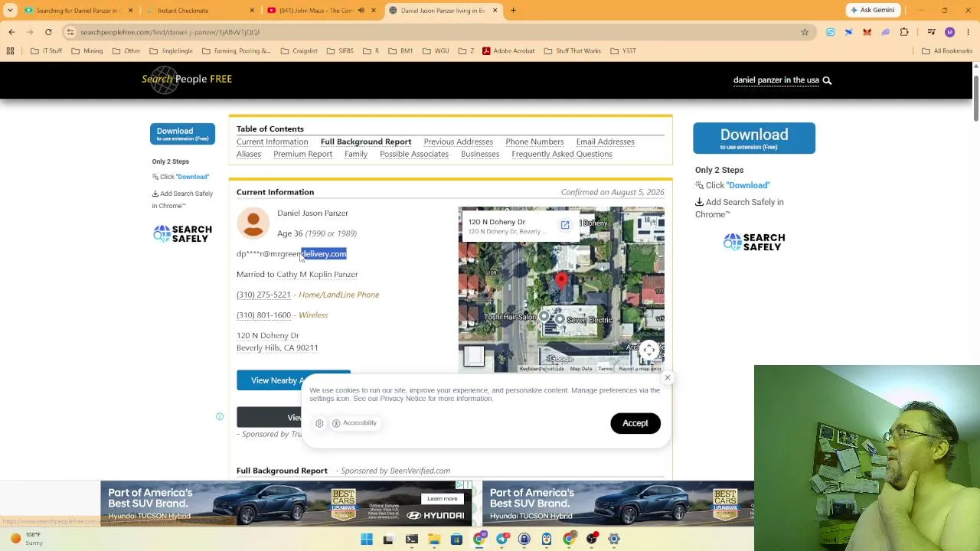Jump to Possible Associates section
Screen dimensions: 980x551
[414, 154]
